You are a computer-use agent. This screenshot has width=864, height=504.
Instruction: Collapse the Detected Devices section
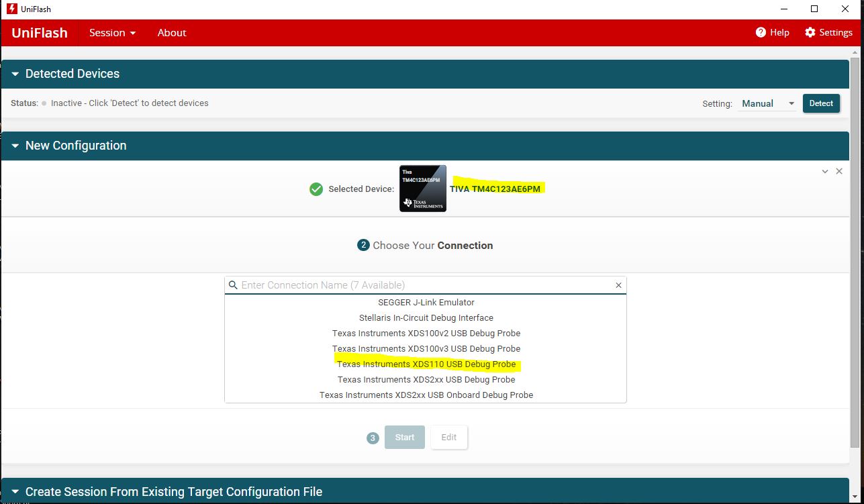15,74
